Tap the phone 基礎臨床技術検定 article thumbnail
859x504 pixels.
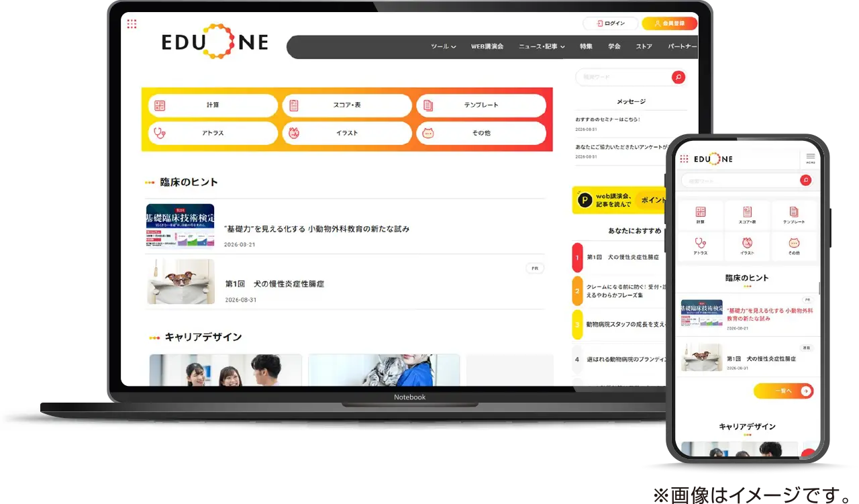(x=702, y=313)
